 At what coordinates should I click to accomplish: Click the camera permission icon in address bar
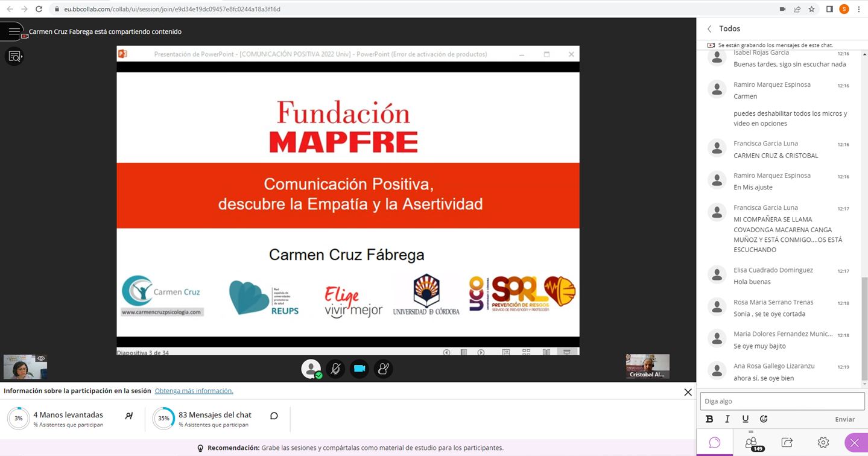point(782,9)
